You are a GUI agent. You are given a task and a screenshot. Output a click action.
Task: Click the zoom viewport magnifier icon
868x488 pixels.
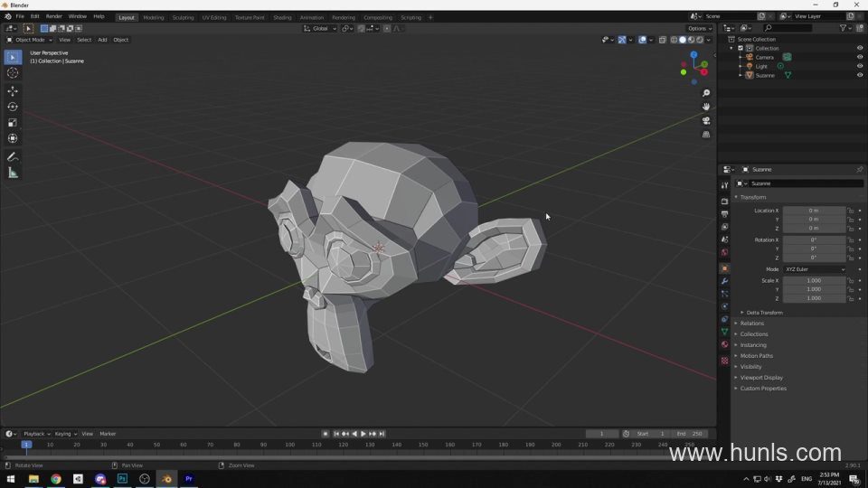coord(706,93)
